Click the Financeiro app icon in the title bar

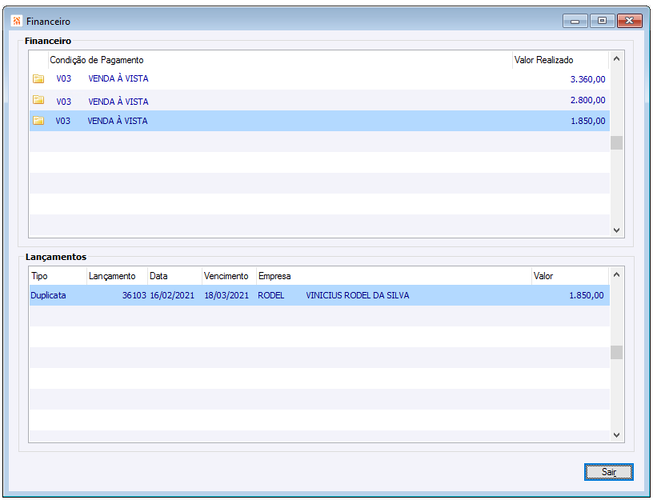(16, 21)
